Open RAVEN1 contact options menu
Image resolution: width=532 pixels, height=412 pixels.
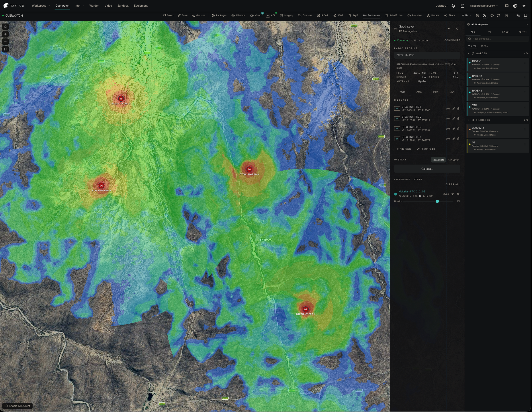[x=525, y=63]
